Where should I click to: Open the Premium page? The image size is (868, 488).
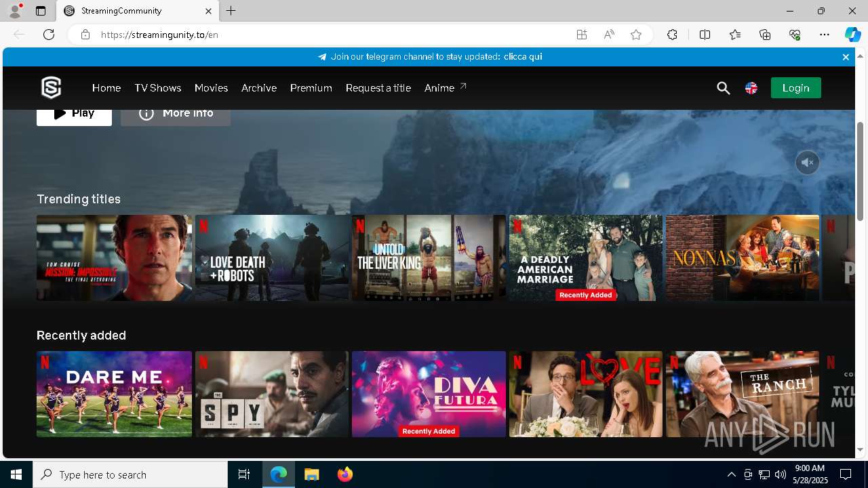pos(311,88)
